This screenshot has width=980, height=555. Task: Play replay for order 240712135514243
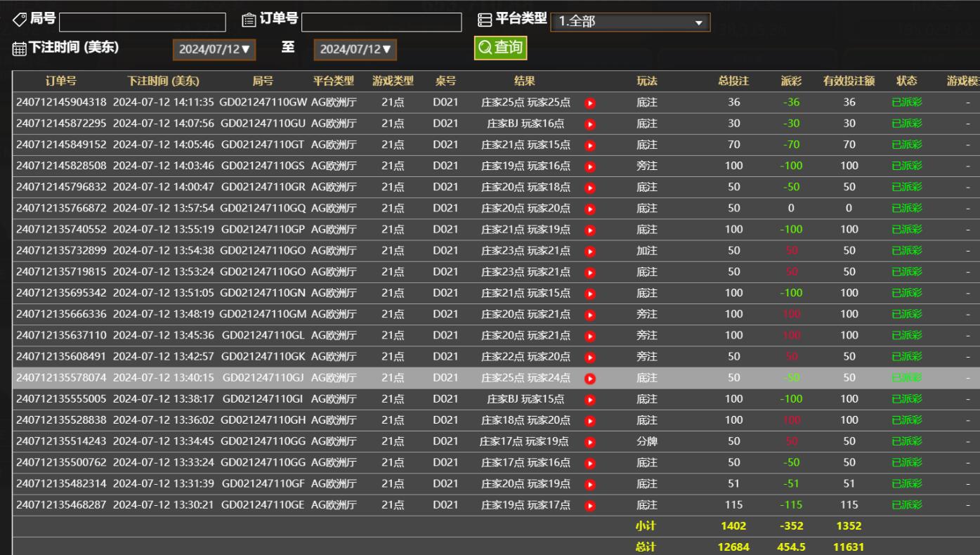point(590,442)
